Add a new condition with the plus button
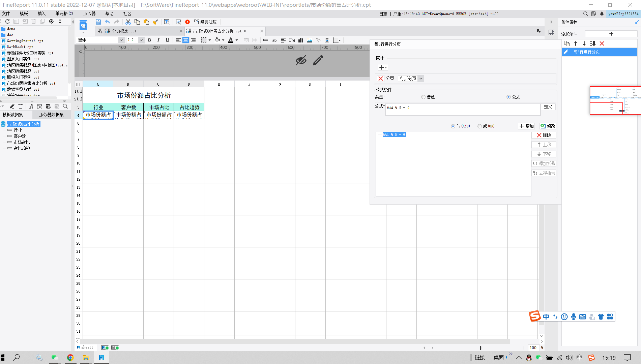641x364 pixels. point(611,34)
